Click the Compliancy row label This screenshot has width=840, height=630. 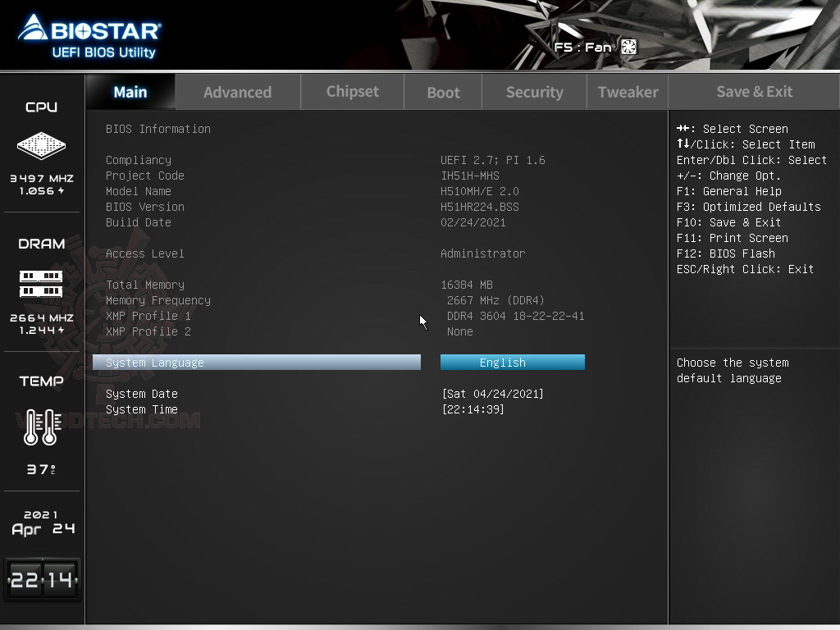(x=138, y=160)
